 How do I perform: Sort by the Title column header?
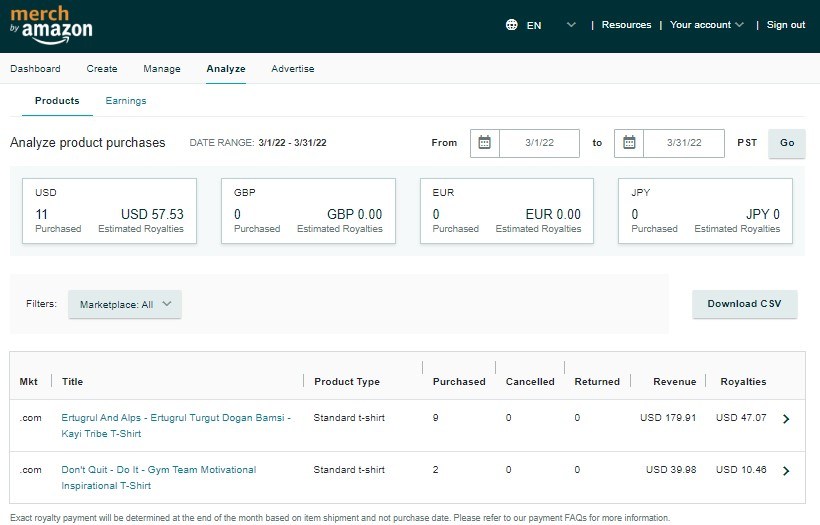click(73, 382)
